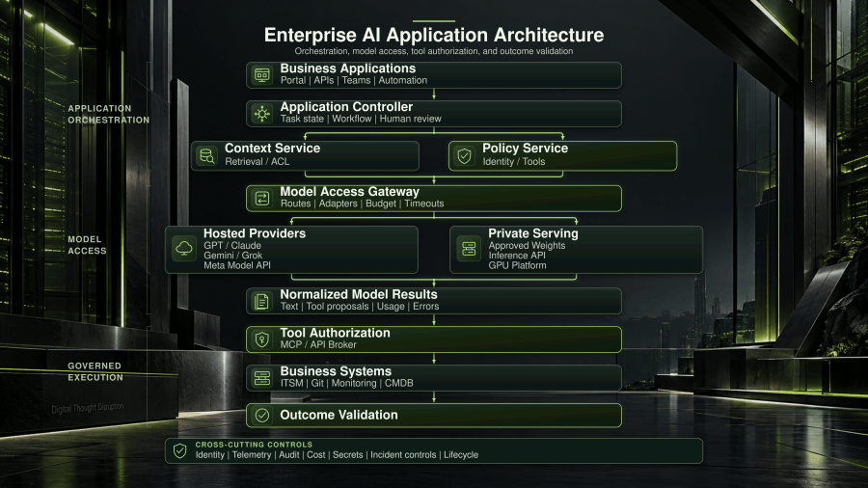The height and width of the screenshot is (488, 868).
Task: Click the 'GPU Platform' line
Action: tap(517, 265)
